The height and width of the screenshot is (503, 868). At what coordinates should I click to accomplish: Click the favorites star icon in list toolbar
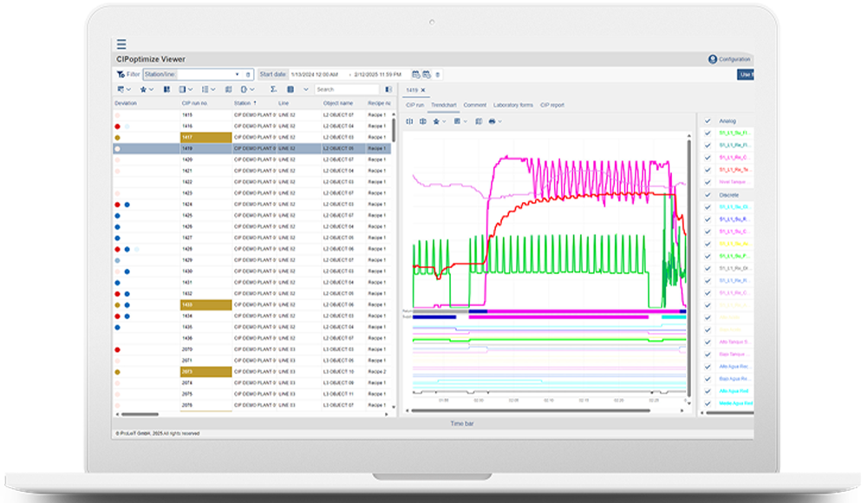click(143, 89)
